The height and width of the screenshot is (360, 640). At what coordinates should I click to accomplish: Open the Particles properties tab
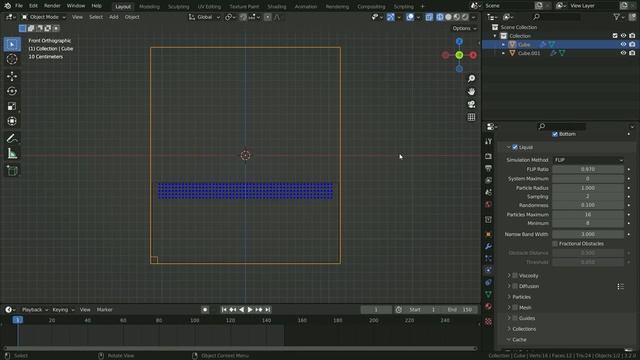coord(488,258)
